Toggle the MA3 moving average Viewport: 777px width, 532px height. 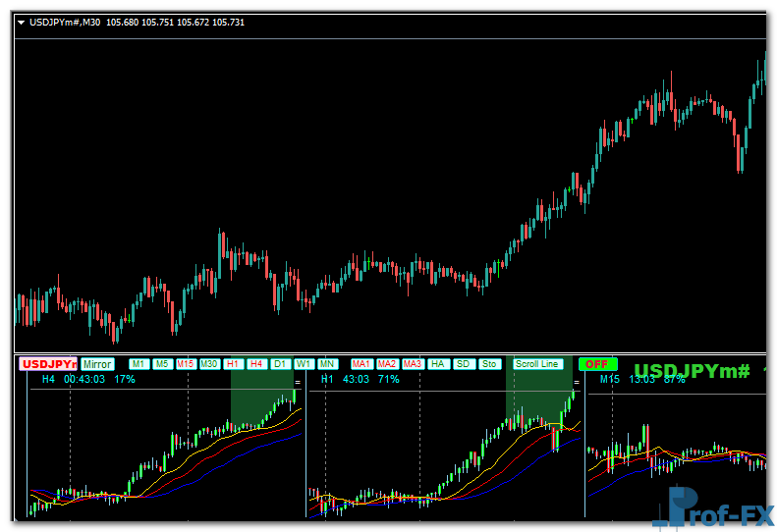413,364
